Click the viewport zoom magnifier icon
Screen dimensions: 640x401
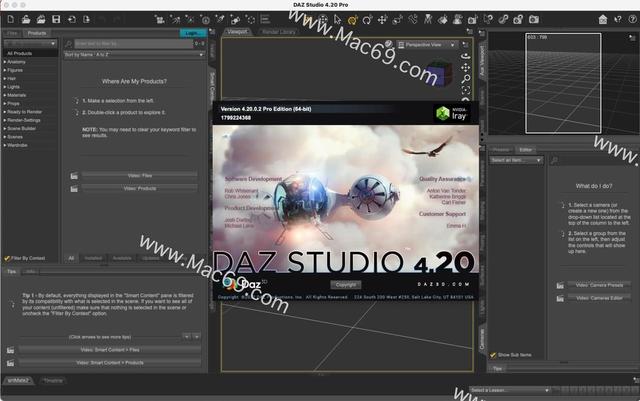point(465,78)
